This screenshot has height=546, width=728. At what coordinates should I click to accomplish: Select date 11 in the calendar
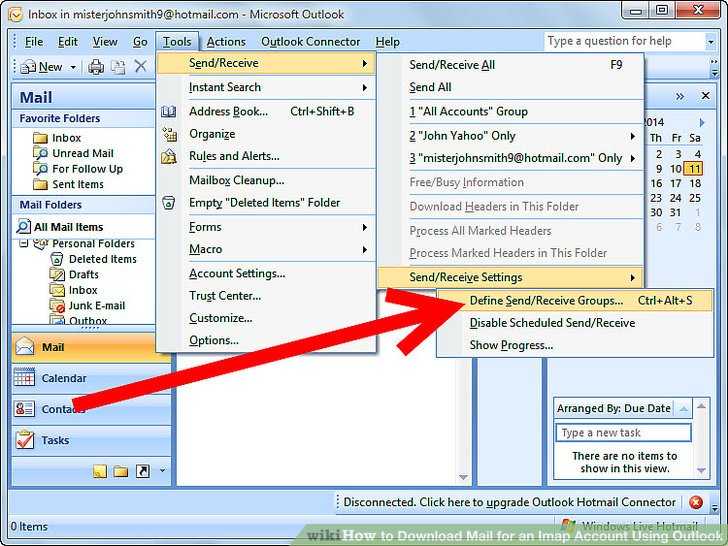(694, 169)
